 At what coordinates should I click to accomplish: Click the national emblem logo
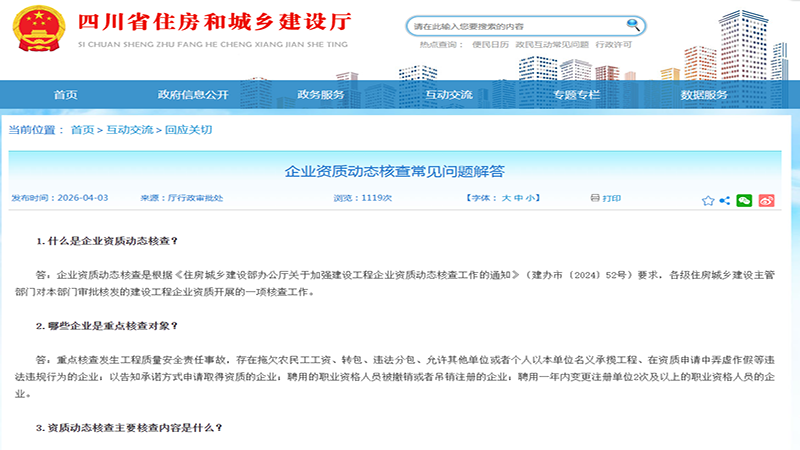(38, 29)
